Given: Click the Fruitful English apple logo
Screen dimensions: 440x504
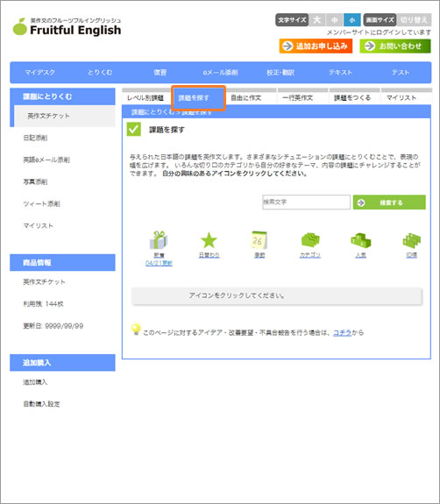Looking at the screenshot, I should pyautogui.click(x=20, y=26).
